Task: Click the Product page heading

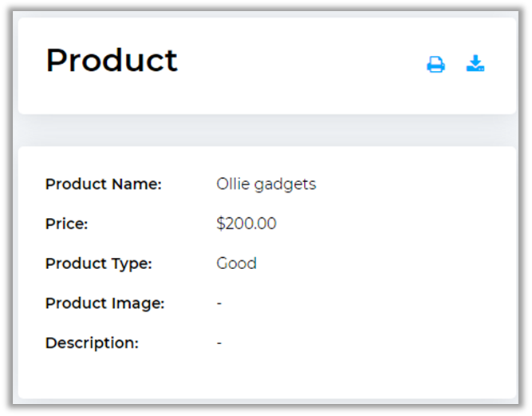Action: (x=112, y=61)
